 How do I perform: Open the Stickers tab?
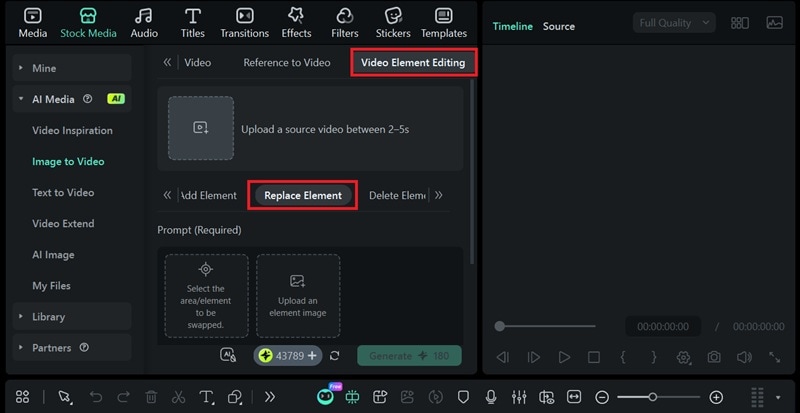click(393, 23)
